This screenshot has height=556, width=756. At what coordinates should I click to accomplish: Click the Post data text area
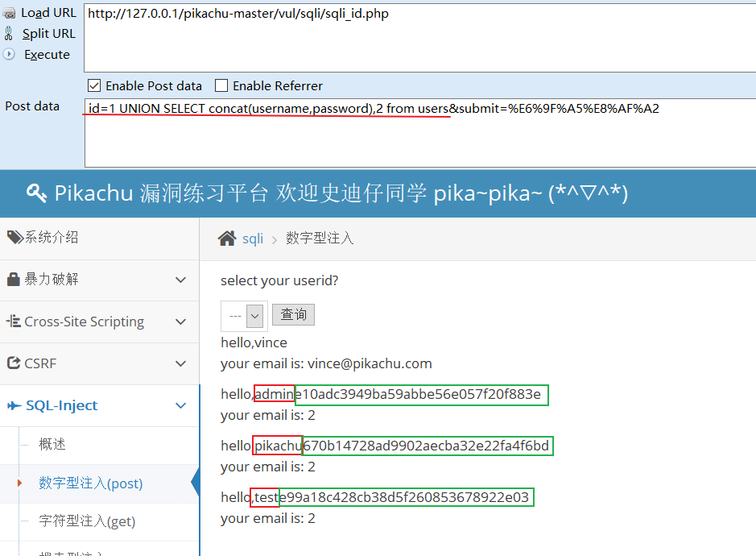(420, 133)
